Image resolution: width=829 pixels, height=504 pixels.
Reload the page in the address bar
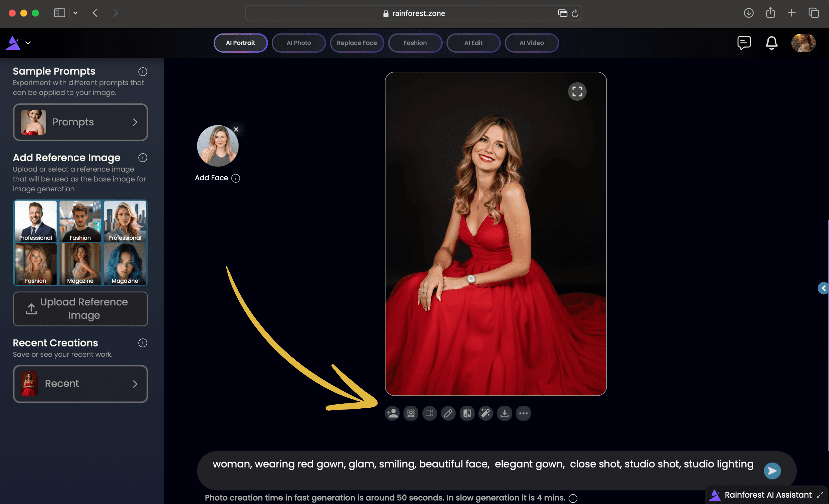point(575,13)
